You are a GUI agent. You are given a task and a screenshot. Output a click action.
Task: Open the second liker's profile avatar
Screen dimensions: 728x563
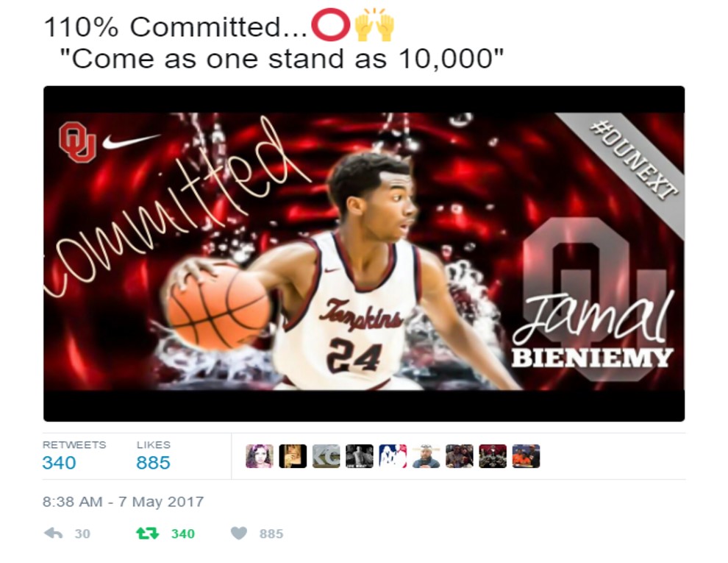(x=293, y=456)
